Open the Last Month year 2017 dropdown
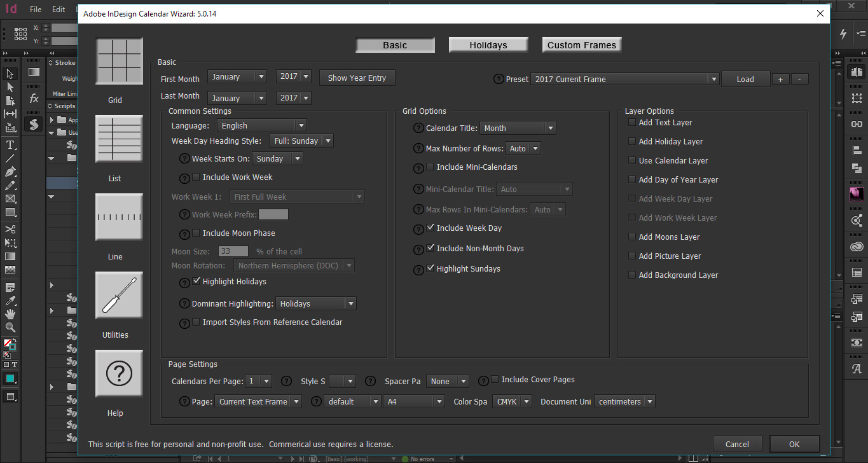Viewport: 868px width, 463px height. point(294,98)
